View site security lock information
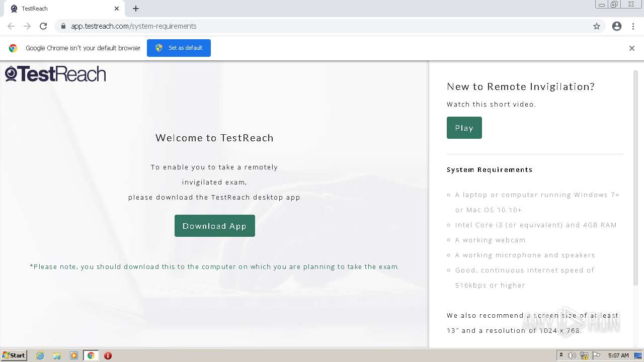Screen dimensions: 644x362 63,26
